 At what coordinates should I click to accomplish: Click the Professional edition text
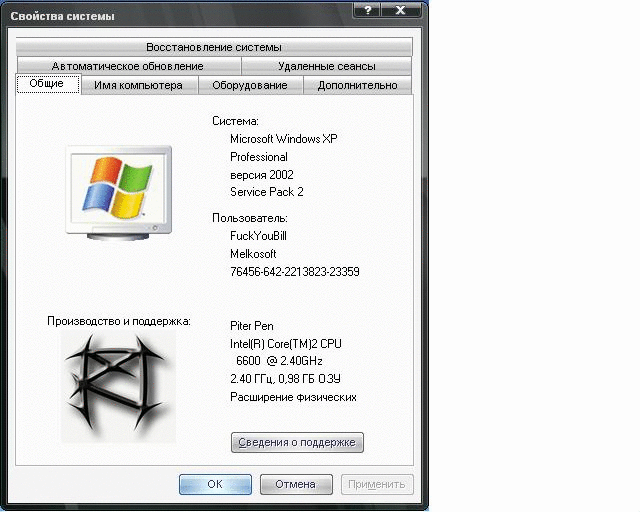click(259, 157)
